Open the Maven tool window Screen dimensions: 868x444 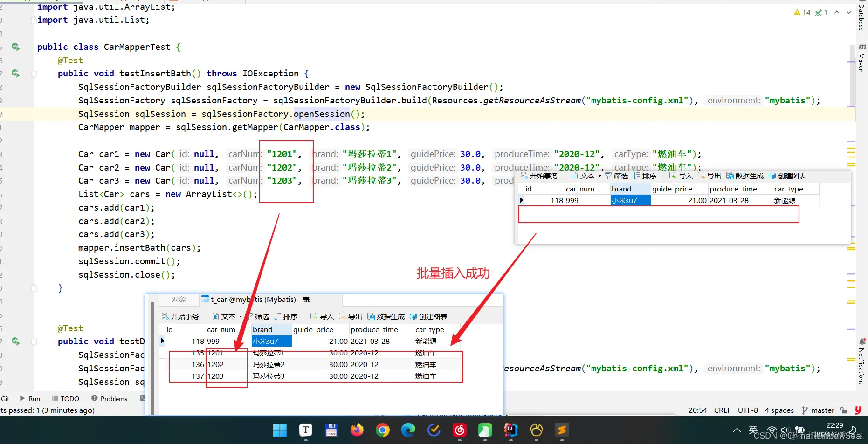(862, 58)
